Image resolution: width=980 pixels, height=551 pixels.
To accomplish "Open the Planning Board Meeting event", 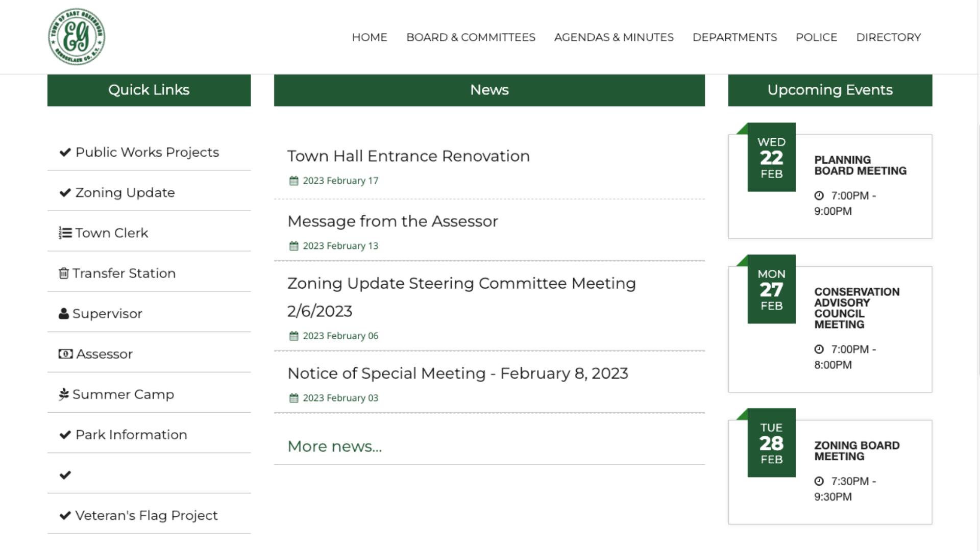I will pyautogui.click(x=860, y=165).
